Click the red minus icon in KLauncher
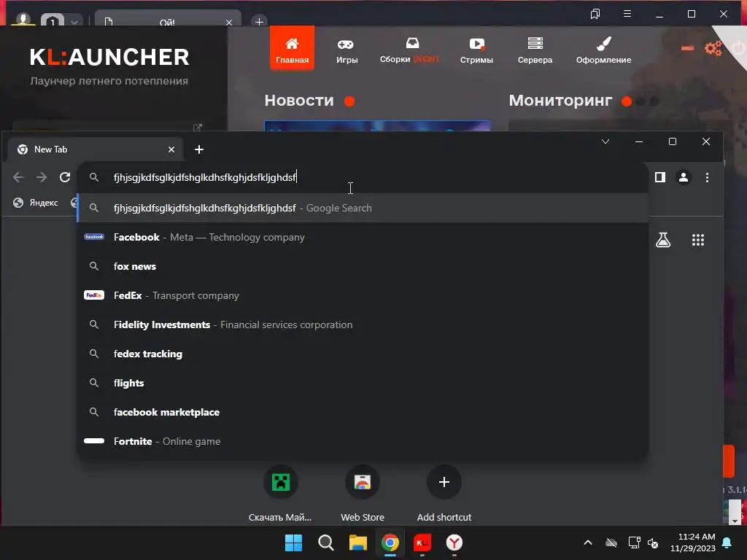 [x=687, y=48]
